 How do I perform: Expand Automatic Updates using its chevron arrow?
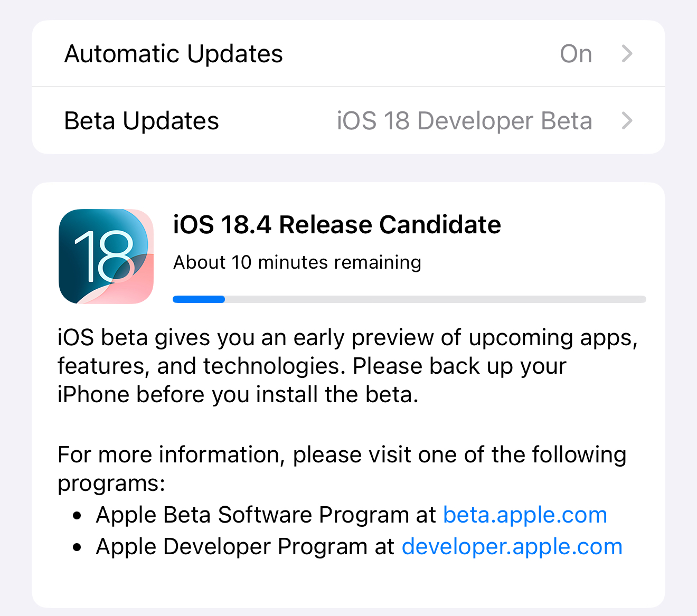tap(627, 53)
